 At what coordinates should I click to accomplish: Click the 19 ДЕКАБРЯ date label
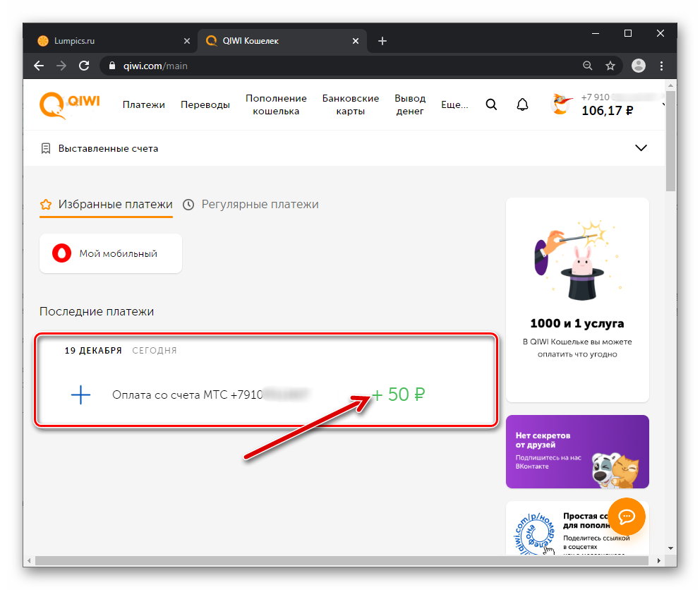[x=93, y=351]
